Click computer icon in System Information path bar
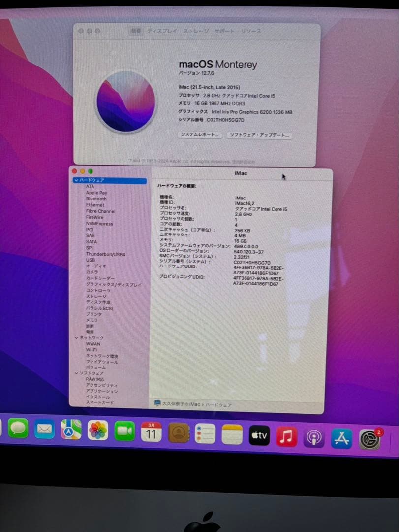The width and height of the screenshot is (399, 532). pyautogui.click(x=157, y=404)
